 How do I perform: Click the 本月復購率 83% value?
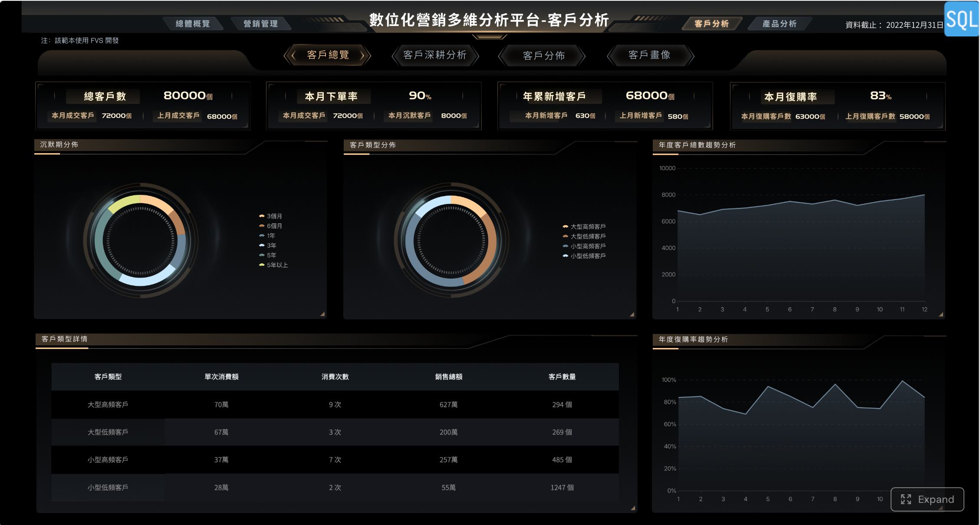point(881,95)
